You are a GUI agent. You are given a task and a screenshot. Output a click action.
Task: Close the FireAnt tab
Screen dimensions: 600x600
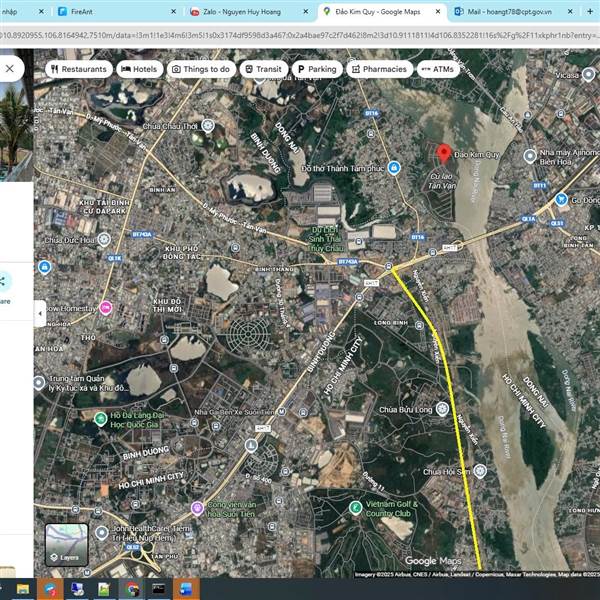click(x=173, y=12)
